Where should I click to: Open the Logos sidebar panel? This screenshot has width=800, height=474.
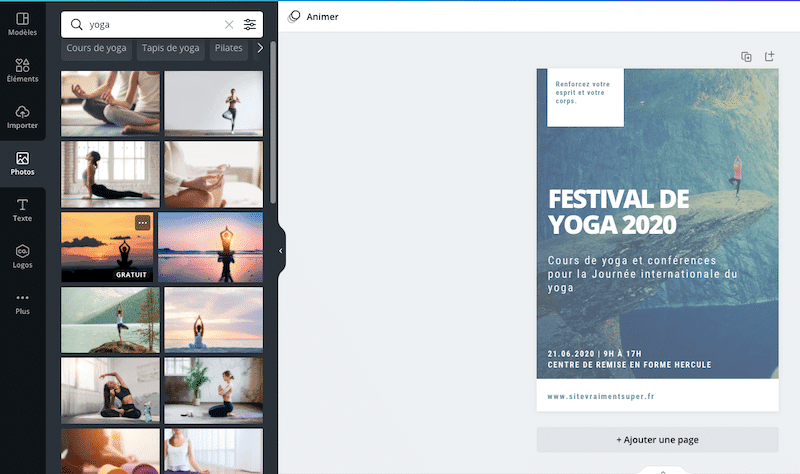(x=22, y=257)
